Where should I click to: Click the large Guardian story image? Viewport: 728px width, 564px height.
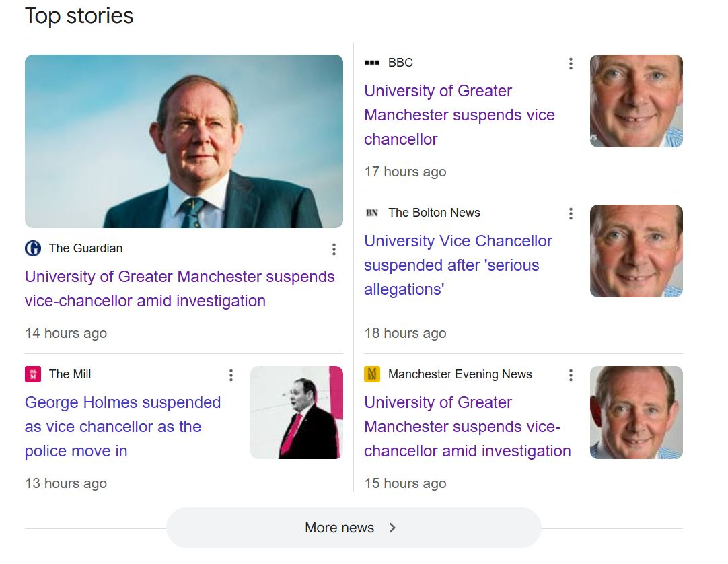pos(184,141)
